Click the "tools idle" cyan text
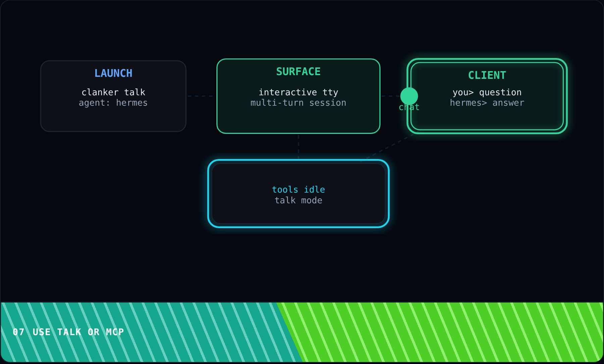 pos(298,190)
